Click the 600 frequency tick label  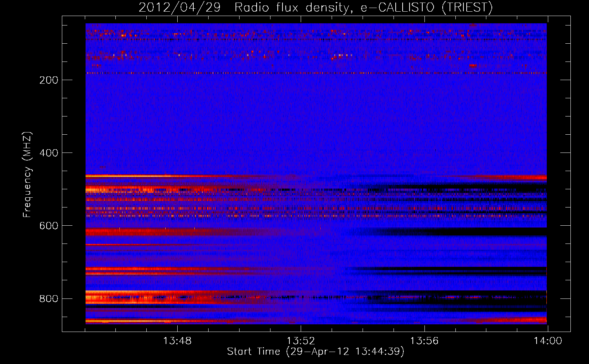[x=49, y=226]
